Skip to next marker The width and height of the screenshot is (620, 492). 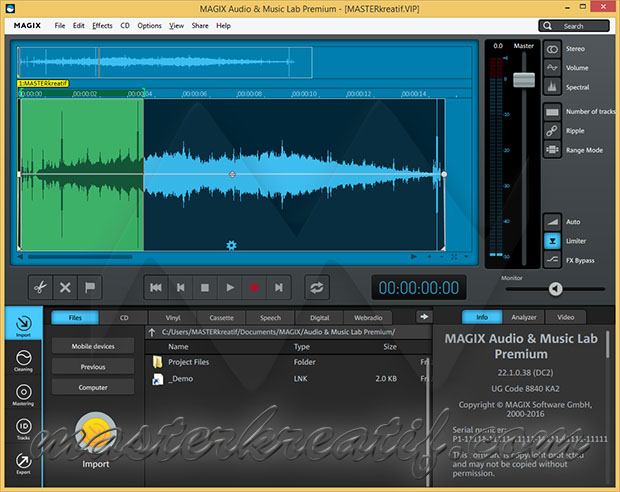(279, 288)
